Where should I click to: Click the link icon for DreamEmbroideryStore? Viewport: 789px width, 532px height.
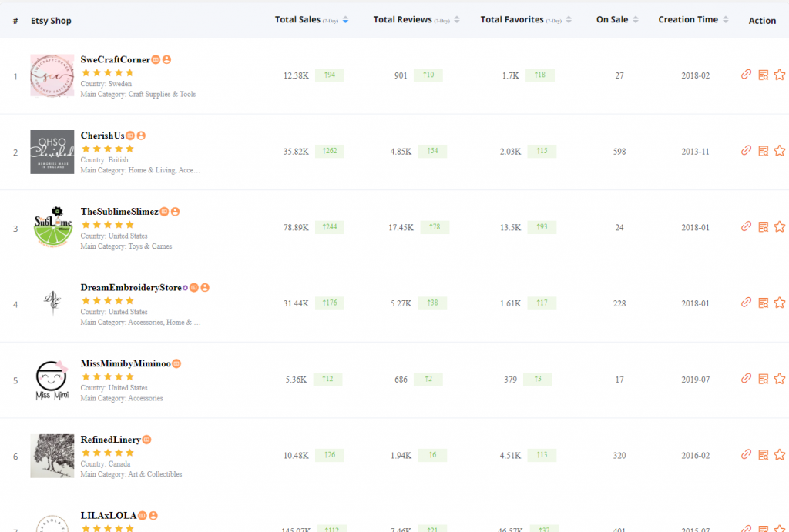(x=746, y=303)
